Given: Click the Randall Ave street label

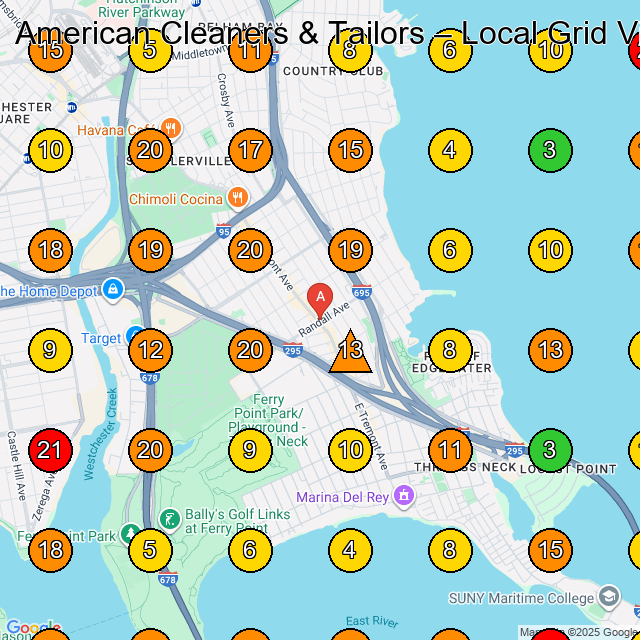Looking at the screenshot, I should (324, 319).
